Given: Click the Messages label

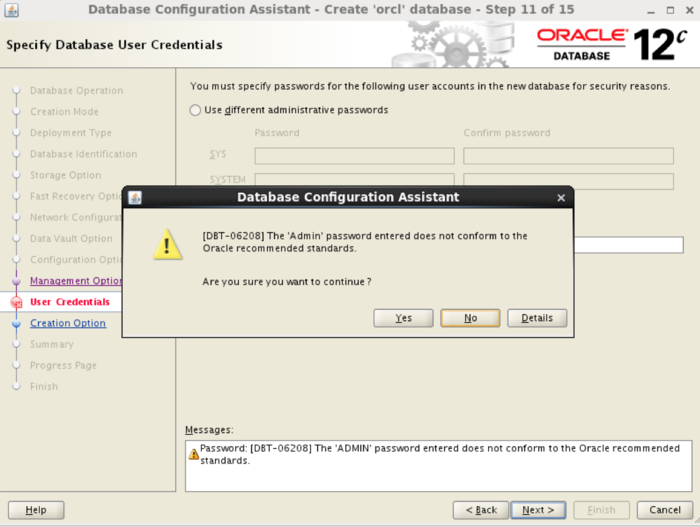Looking at the screenshot, I should [209, 430].
